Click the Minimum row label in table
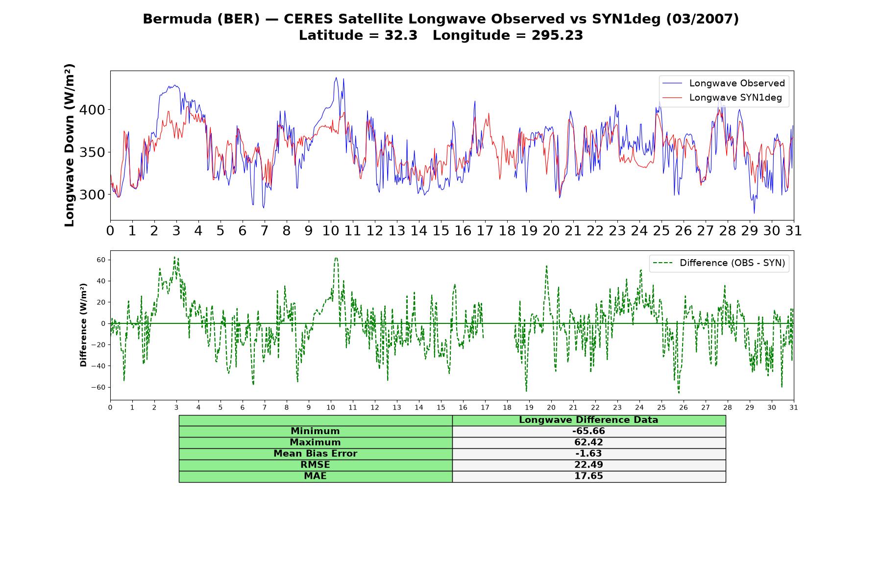Image resolution: width=882 pixels, height=588 pixels. (x=315, y=431)
